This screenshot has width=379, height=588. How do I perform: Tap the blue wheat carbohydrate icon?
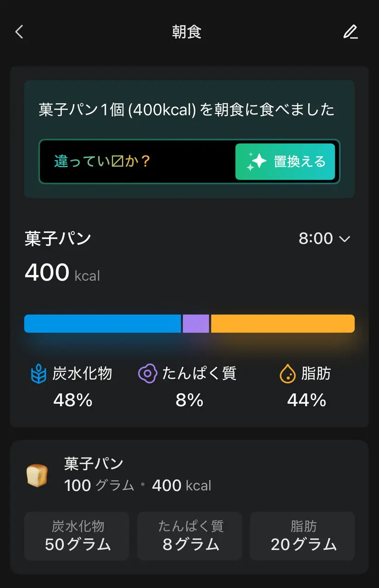coord(39,374)
